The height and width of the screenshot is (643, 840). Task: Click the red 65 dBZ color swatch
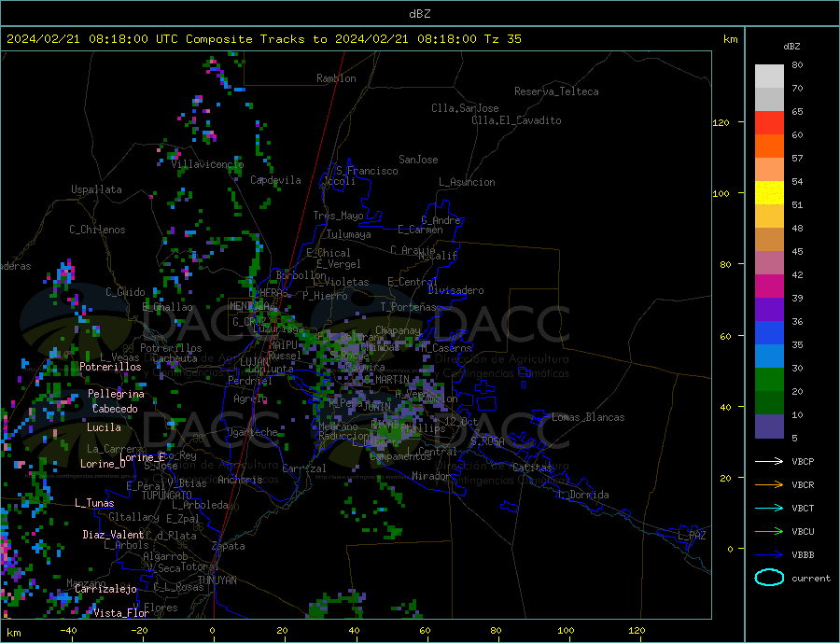click(x=769, y=122)
